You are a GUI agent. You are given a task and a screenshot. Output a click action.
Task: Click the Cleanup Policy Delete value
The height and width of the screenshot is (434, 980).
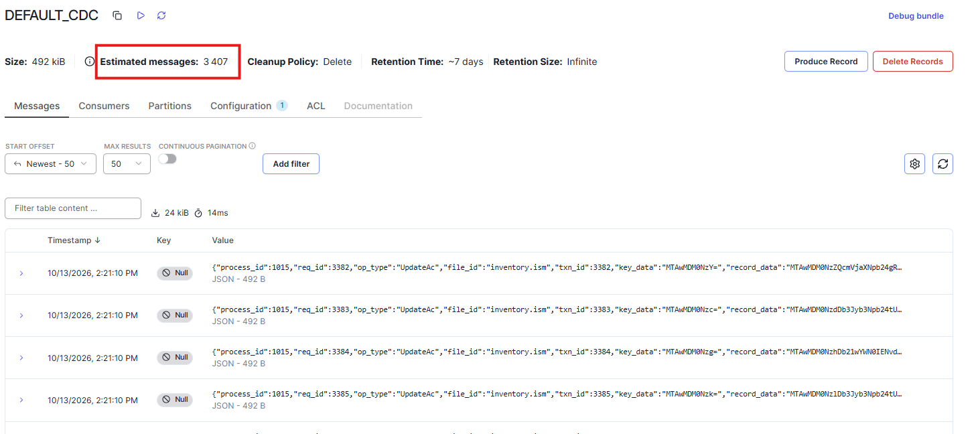[338, 62]
